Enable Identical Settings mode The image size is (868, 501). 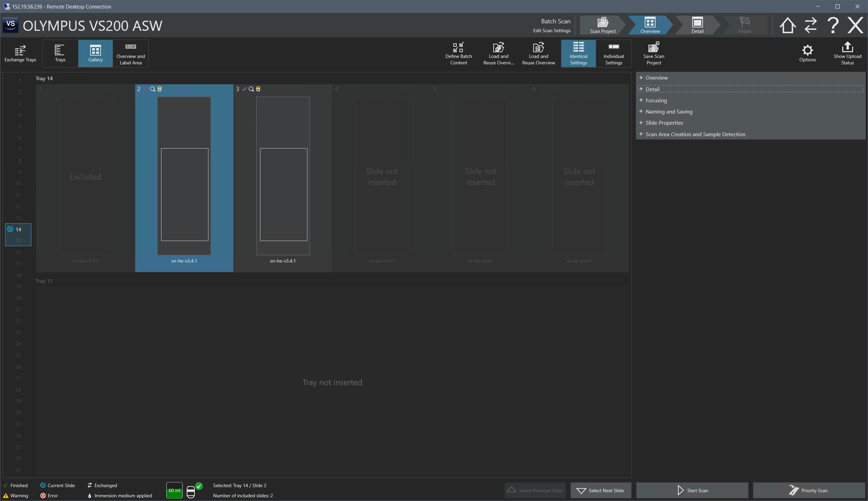(578, 53)
